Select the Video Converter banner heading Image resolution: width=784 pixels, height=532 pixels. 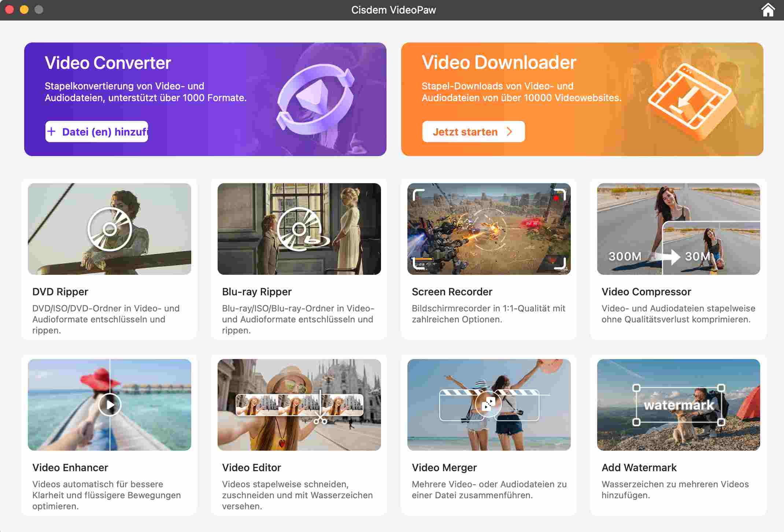[x=108, y=63]
